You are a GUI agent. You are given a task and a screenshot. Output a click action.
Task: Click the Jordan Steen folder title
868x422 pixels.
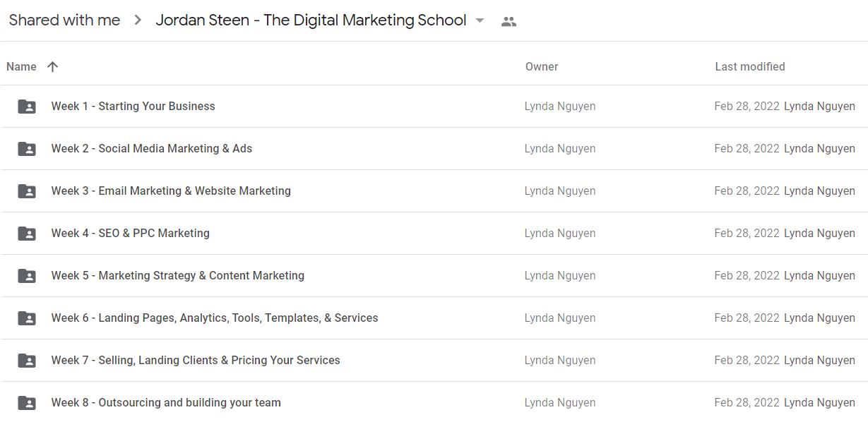click(x=311, y=20)
